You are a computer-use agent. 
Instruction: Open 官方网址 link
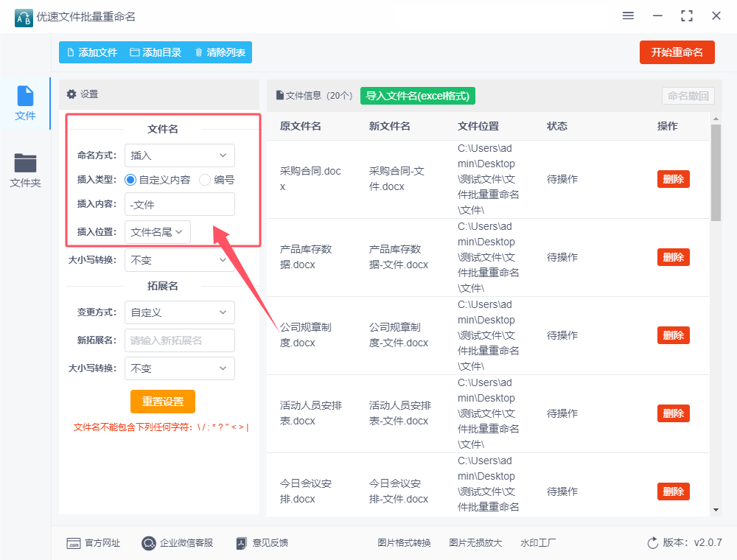tap(102, 543)
